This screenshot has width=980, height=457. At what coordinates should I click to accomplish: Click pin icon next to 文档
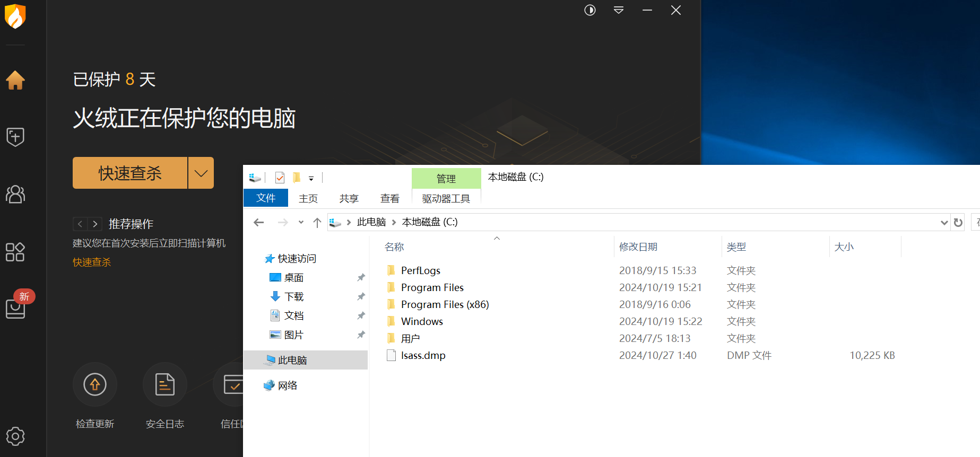361,316
